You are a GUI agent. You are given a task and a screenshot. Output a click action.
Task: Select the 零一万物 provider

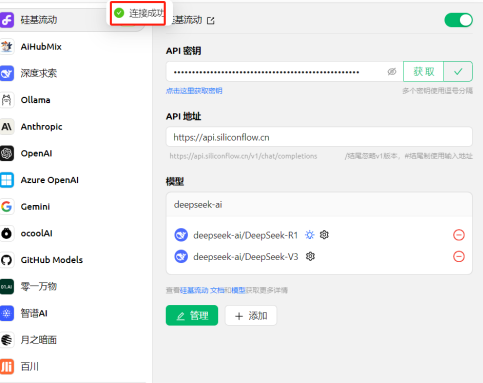point(72,287)
